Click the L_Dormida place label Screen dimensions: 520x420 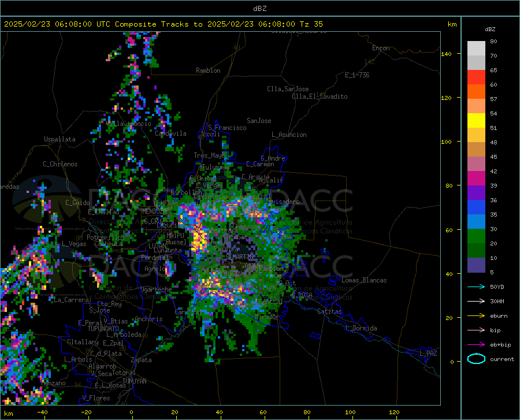[x=361, y=328]
